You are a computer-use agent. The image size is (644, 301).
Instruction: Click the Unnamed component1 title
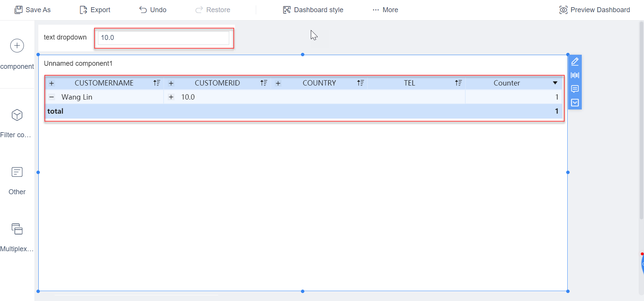(78, 63)
